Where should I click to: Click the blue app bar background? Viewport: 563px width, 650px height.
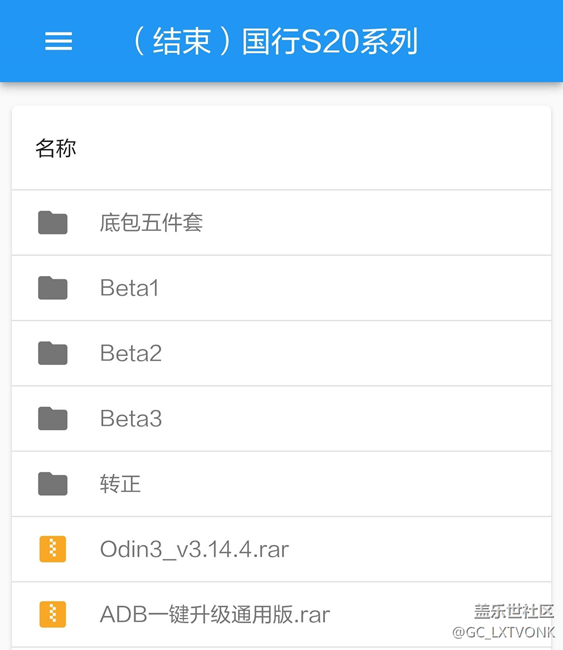pyautogui.click(x=489, y=41)
